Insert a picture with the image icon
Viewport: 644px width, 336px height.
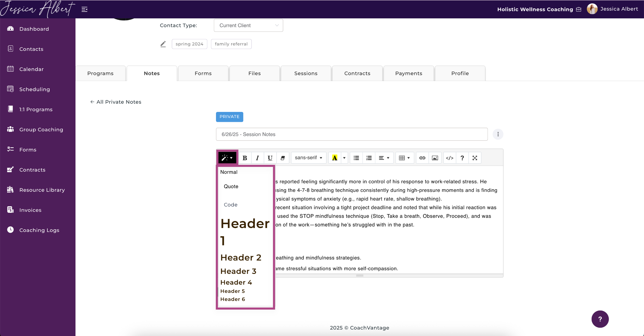coord(435,158)
